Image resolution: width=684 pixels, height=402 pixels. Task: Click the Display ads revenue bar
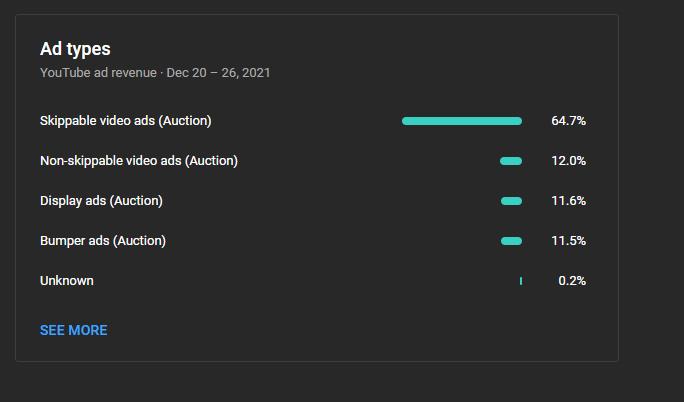tap(511, 201)
